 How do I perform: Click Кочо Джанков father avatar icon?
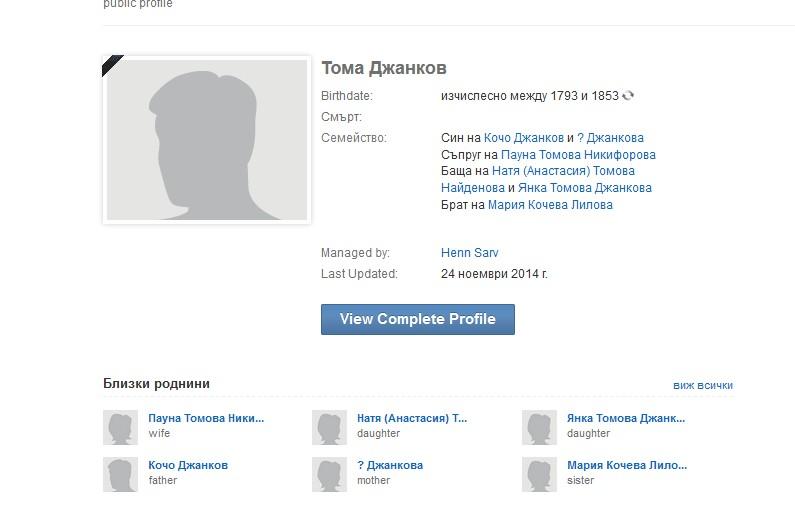pos(120,474)
